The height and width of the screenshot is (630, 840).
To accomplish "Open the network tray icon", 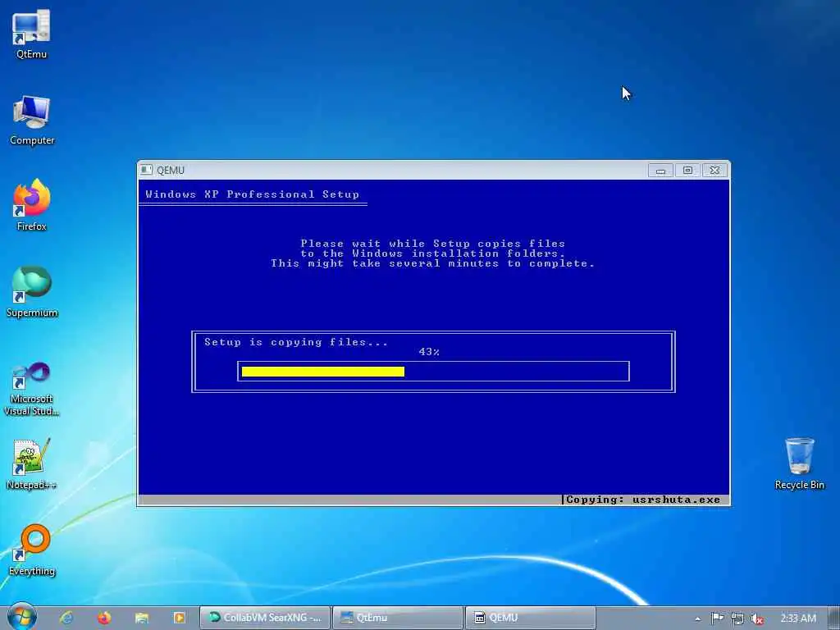I will click(x=737, y=619).
